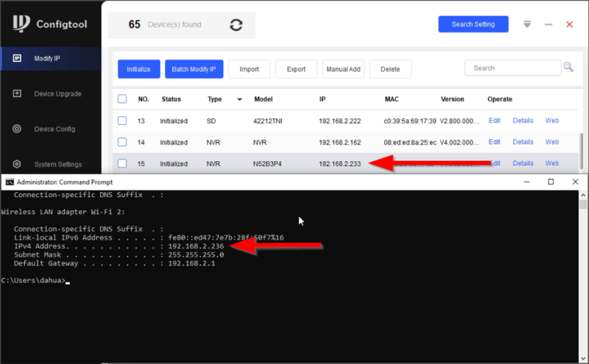Edit device 192.168.2.162

click(494, 142)
